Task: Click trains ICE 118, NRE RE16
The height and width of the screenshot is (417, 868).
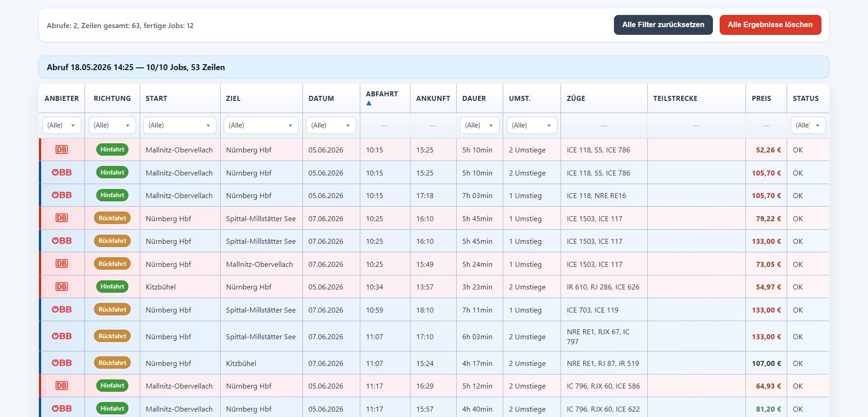Action: tap(596, 195)
